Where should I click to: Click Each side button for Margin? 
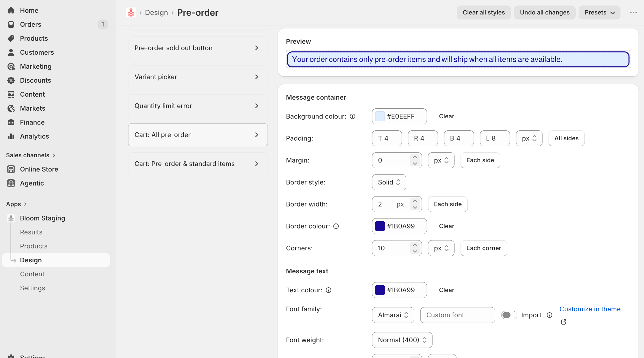pos(480,160)
